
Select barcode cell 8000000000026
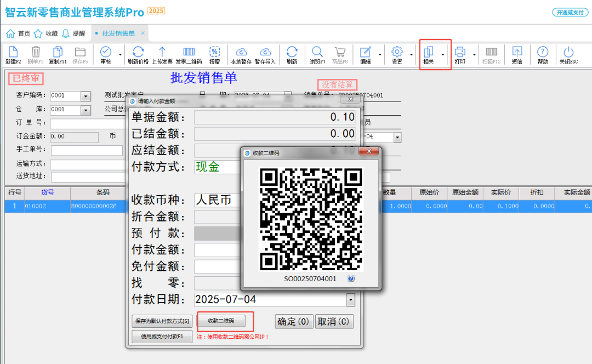coord(98,206)
